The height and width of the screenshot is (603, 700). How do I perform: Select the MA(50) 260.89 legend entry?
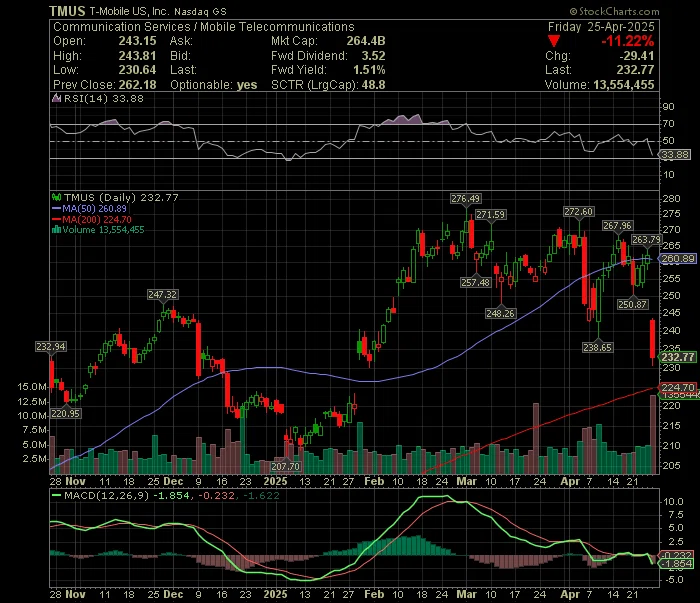pos(89,208)
